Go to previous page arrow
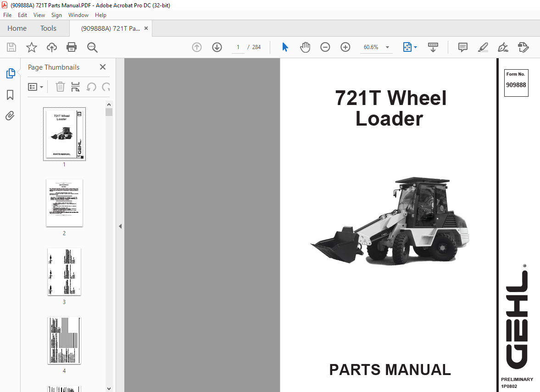The image size is (540, 392). (197, 47)
